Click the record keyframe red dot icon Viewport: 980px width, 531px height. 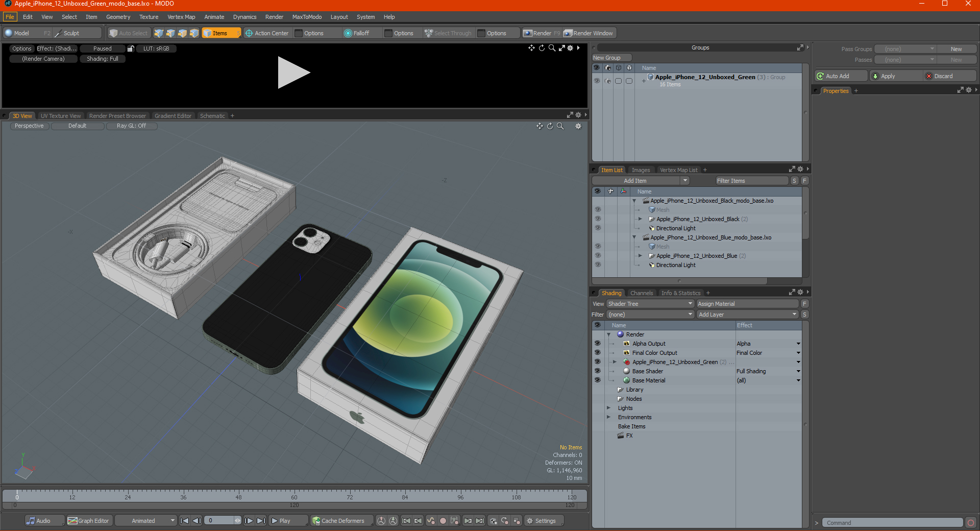[443, 521]
